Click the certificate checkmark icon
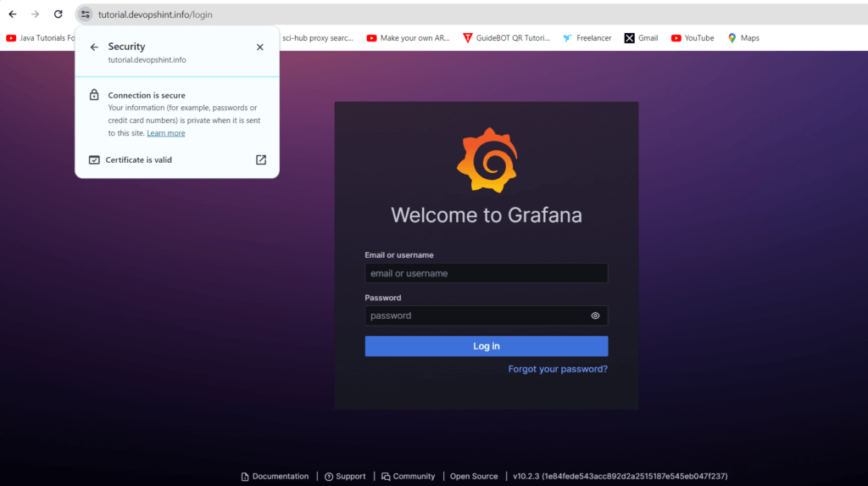The height and width of the screenshot is (486, 868). tap(94, 159)
